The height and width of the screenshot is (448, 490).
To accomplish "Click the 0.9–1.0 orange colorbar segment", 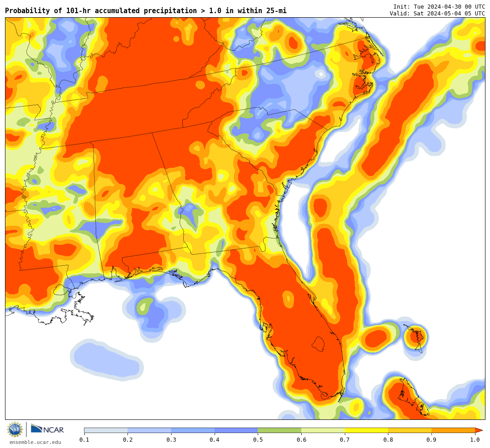I will point(453,430).
